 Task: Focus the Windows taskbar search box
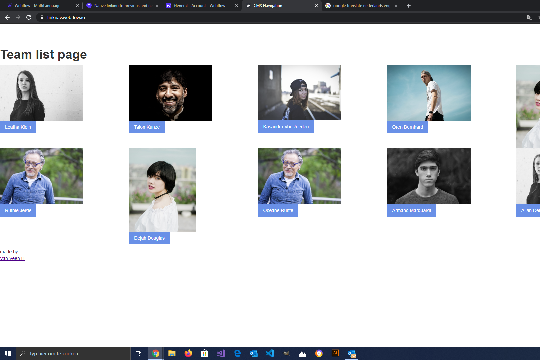pyautogui.click(x=73, y=353)
